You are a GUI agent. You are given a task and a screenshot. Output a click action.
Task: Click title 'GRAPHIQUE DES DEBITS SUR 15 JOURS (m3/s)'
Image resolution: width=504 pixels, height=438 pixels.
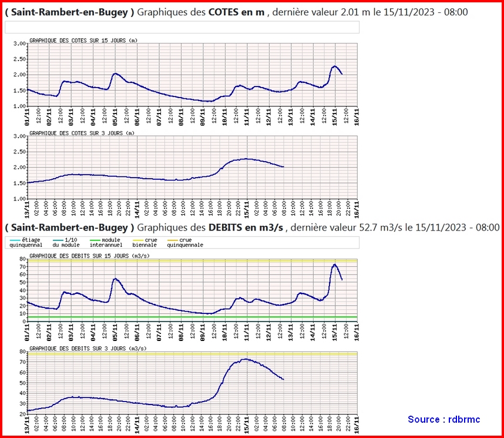click(89, 256)
